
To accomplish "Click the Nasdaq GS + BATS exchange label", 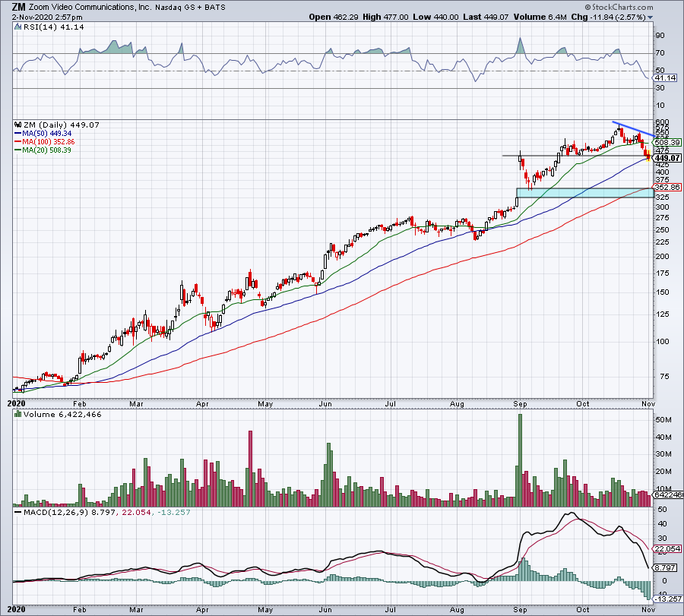I will click(x=190, y=8).
